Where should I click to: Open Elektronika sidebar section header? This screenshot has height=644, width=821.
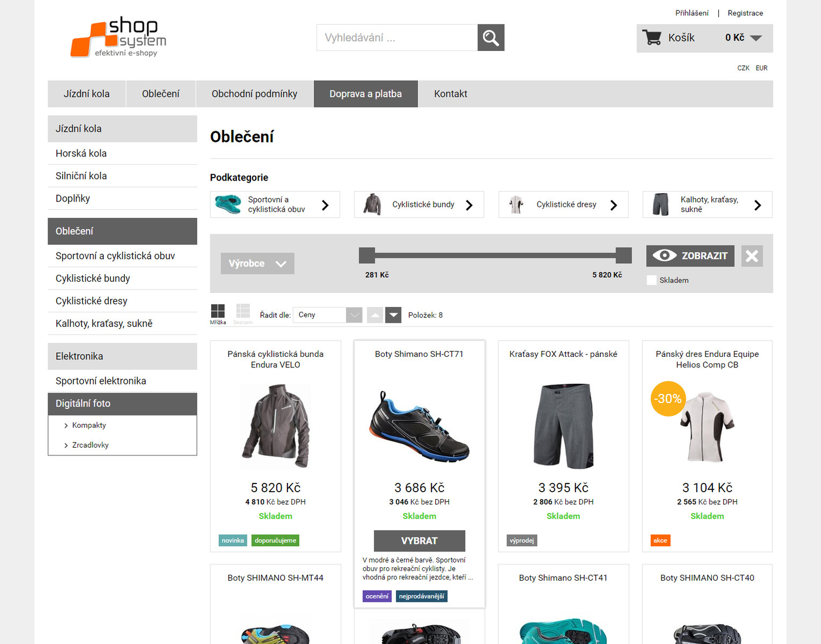click(x=123, y=356)
